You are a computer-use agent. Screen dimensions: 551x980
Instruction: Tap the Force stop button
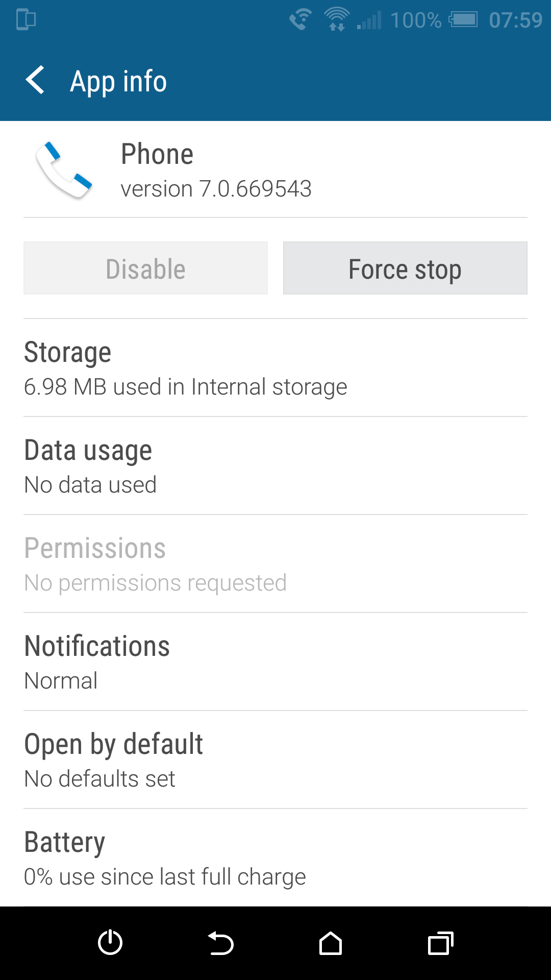pos(405,268)
